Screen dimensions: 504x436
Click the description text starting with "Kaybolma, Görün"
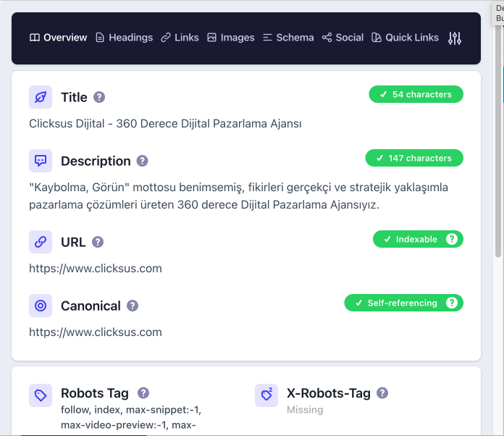point(238,196)
